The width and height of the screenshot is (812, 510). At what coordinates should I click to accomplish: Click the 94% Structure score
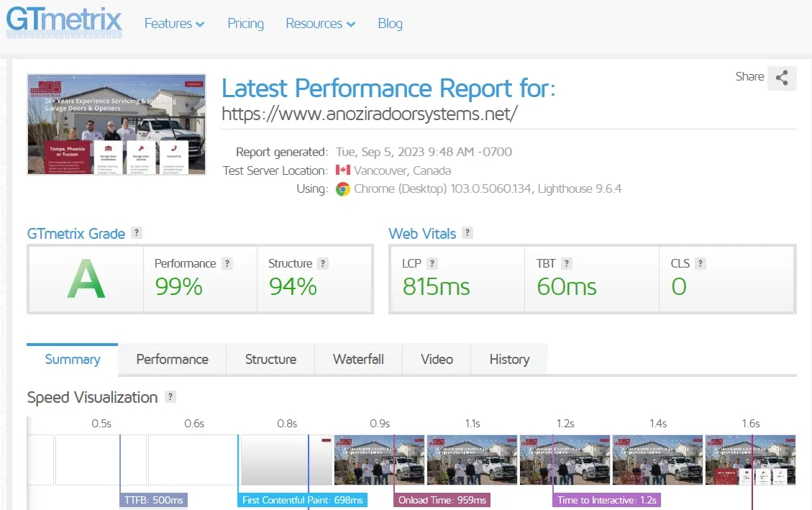pyautogui.click(x=293, y=287)
